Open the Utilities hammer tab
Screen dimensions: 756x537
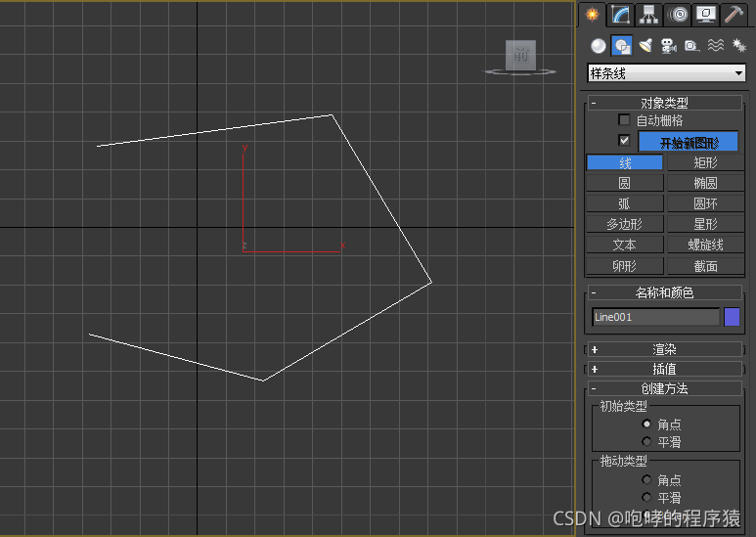pos(734,15)
